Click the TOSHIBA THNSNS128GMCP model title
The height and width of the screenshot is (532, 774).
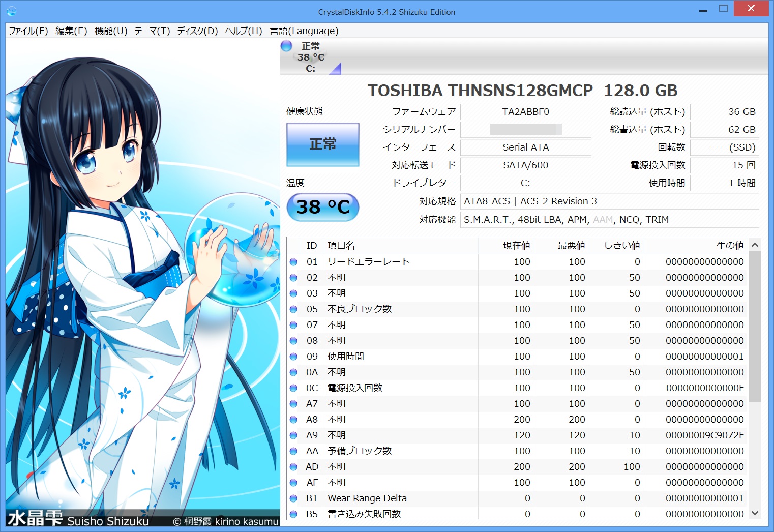tap(523, 91)
